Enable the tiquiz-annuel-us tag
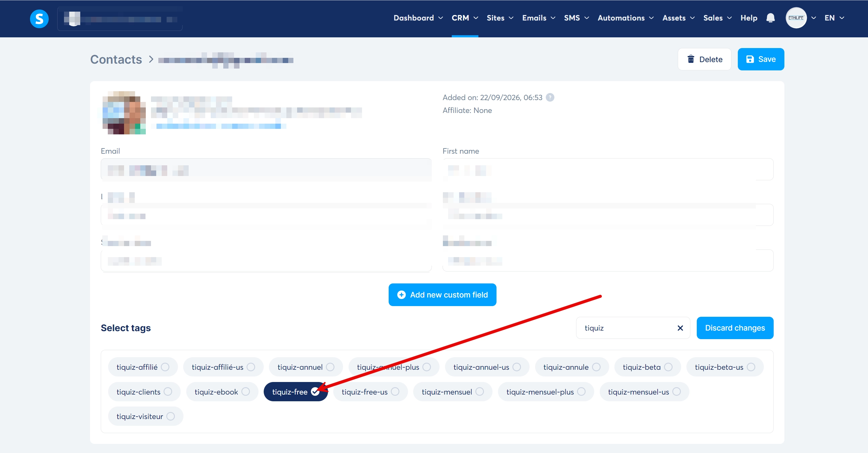This screenshot has height=453, width=868. [x=487, y=367]
